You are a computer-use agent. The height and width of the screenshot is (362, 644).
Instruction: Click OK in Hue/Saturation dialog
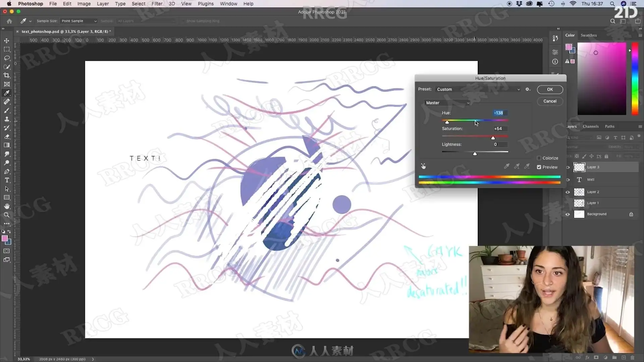[x=550, y=89]
